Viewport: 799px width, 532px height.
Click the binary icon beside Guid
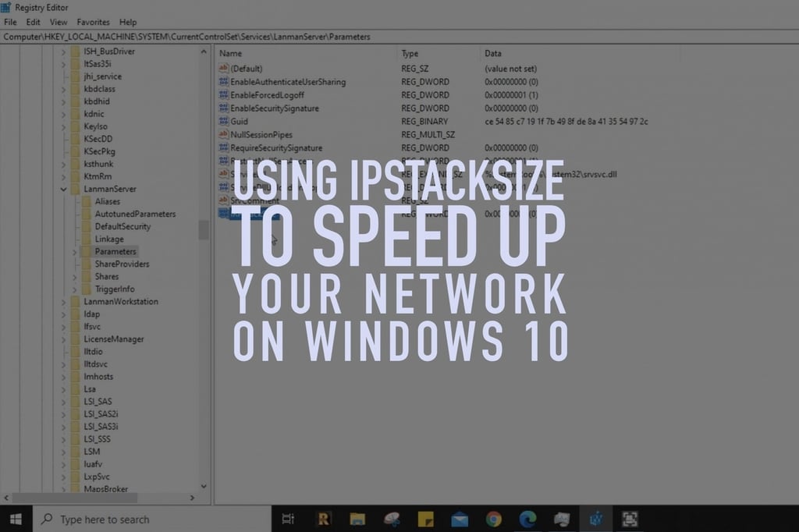point(223,121)
